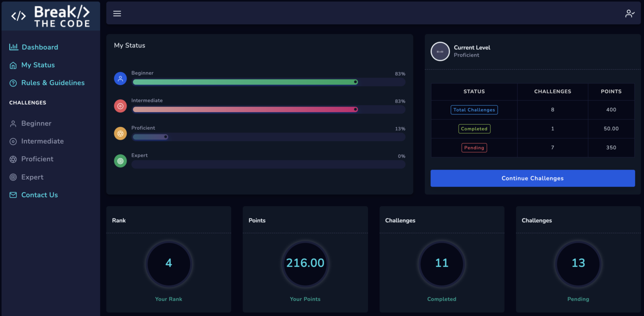Click the Pending status badge
Image resolution: width=644 pixels, height=316 pixels.
pos(474,148)
